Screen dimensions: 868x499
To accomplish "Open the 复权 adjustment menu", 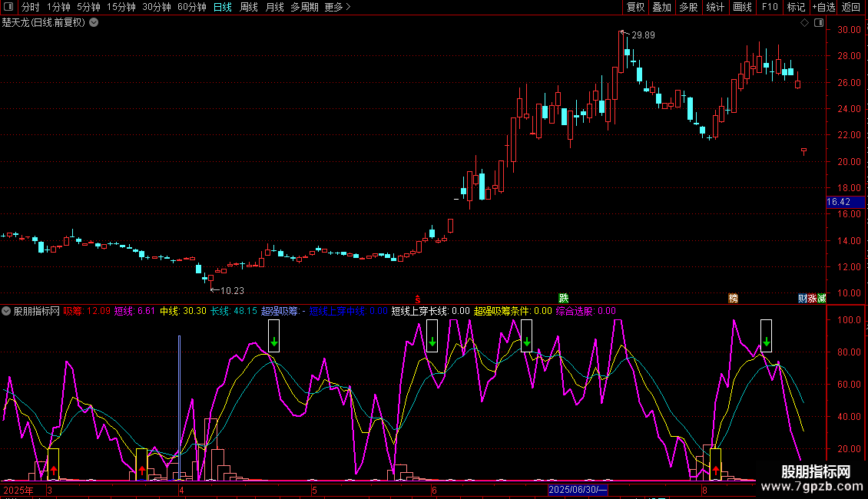I will pos(635,7).
